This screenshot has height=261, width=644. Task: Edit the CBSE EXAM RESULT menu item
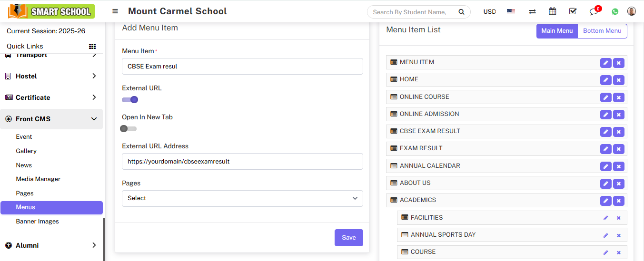pyautogui.click(x=605, y=132)
